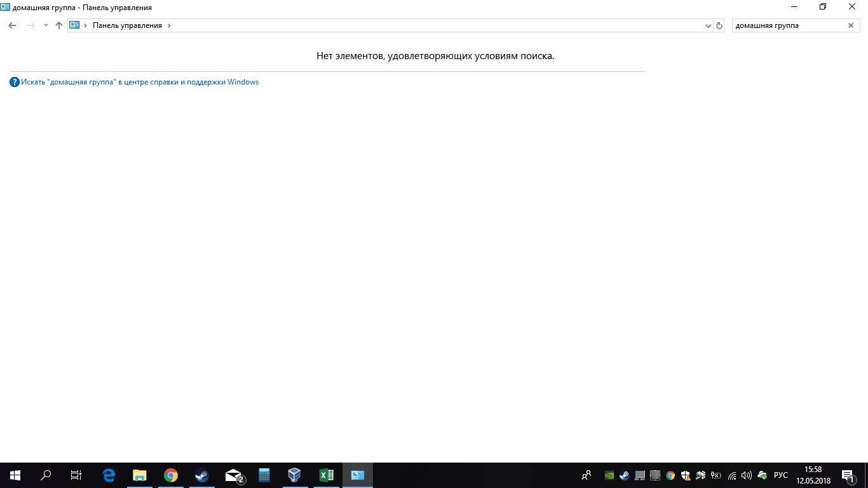This screenshot has width=868, height=488.
Task: Open Windows Defender security tray icon
Action: (x=686, y=475)
